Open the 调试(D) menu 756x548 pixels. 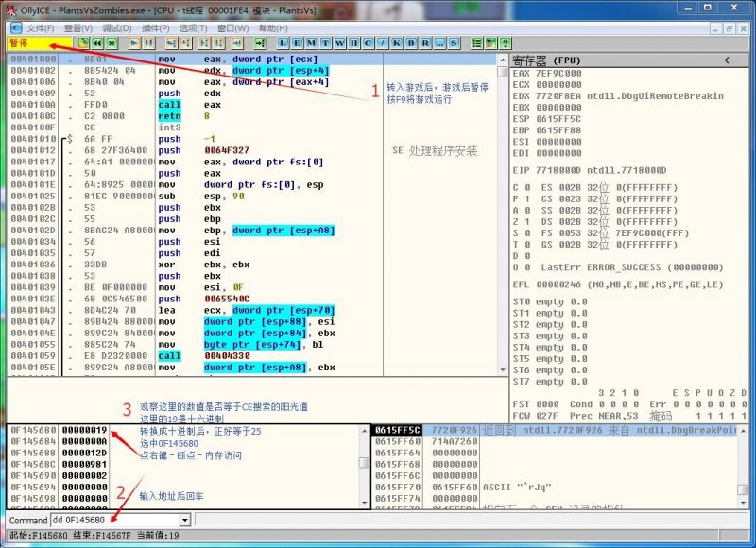(117, 28)
